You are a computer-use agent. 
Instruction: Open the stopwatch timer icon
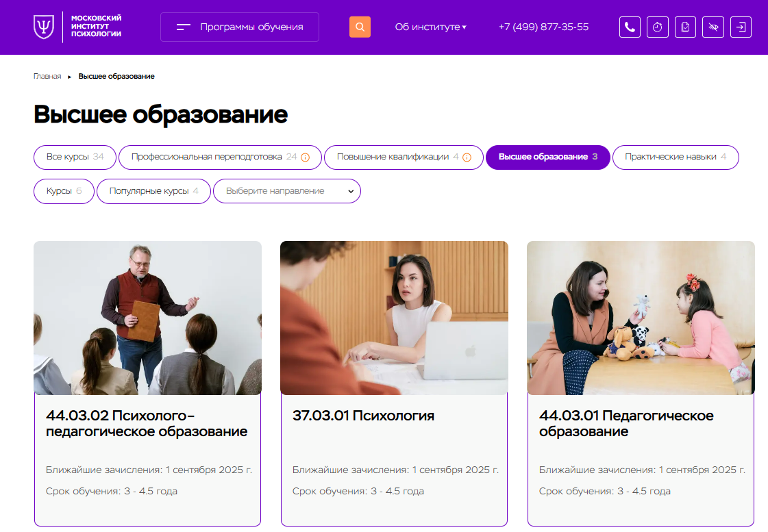[657, 27]
